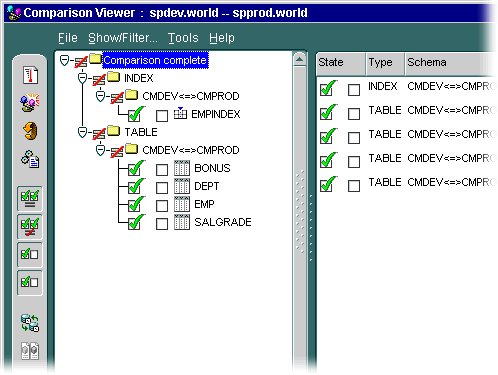
Task: Sort by the State column header
Action: pyautogui.click(x=341, y=63)
